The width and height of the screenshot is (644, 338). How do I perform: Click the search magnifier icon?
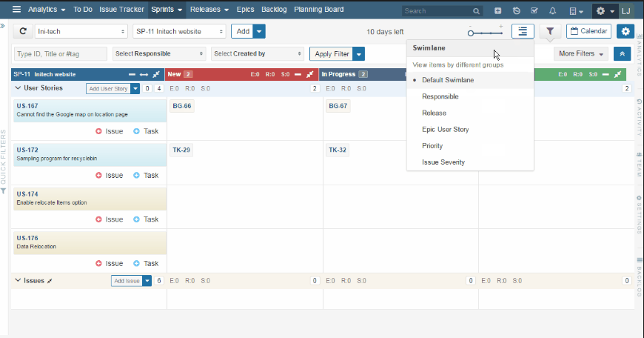point(476,11)
